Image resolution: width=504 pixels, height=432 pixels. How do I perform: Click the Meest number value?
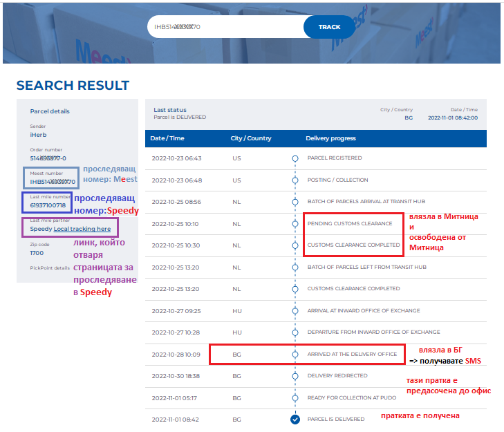[53, 182]
